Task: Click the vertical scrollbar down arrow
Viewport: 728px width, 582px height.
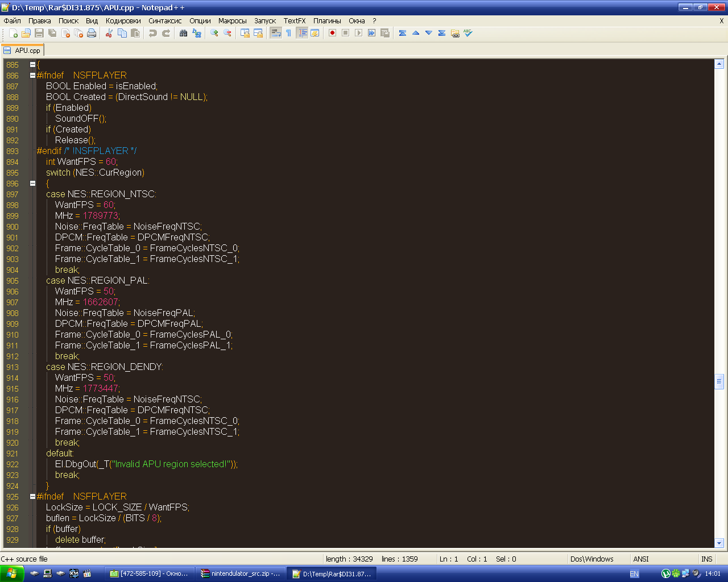Action: pos(719,543)
